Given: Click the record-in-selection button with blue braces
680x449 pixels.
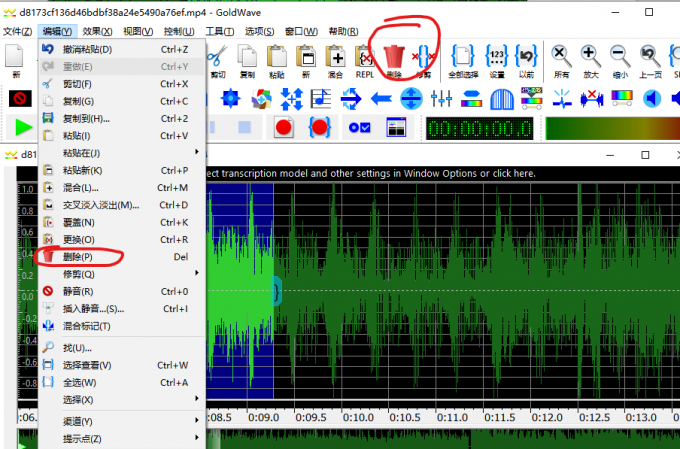Looking at the screenshot, I should pos(320,128).
